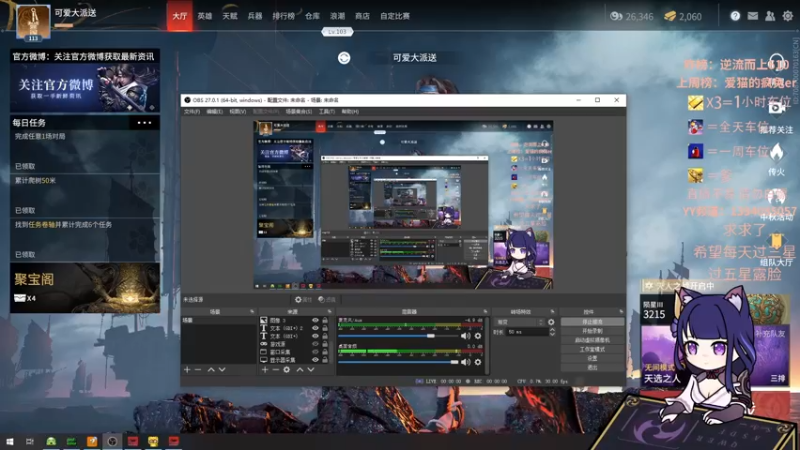Image resolution: width=800 pixels, height=450 pixels.
Task: Click the player avatar portrait in the game
Action: pyautogui.click(x=34, y=22)
